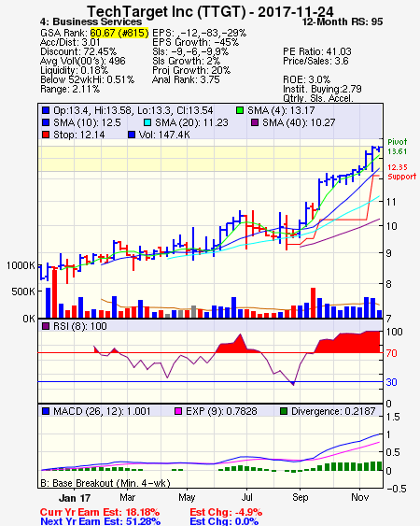420x526 pixels.
Task: Click the Qtrly. Sls. Accel. text
Action: [x=318, y=98]
